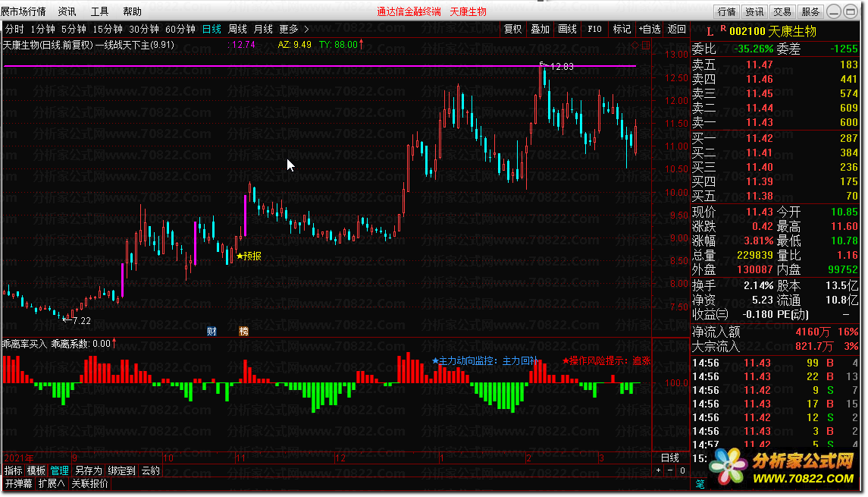
Task: Click the 日线 label under the price axis
Action: click(670, 458)
